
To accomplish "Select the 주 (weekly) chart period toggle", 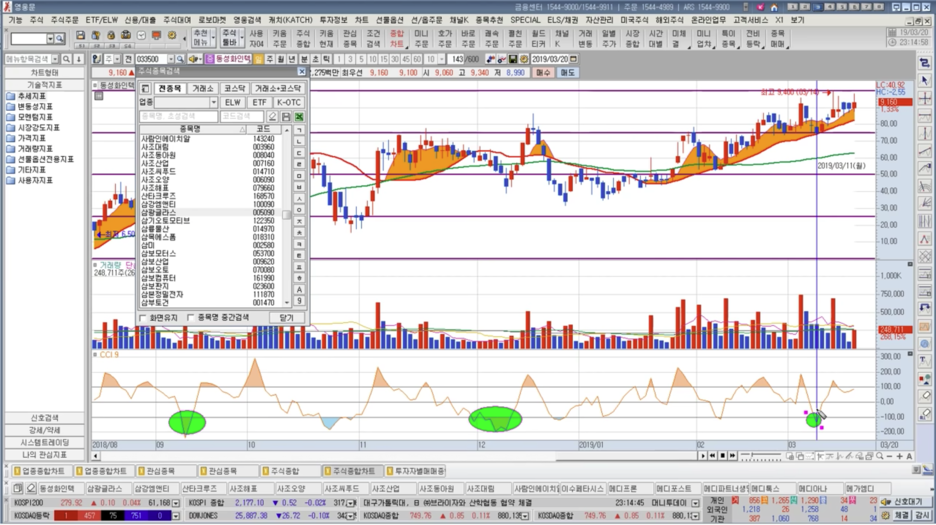I will [270, 59].
